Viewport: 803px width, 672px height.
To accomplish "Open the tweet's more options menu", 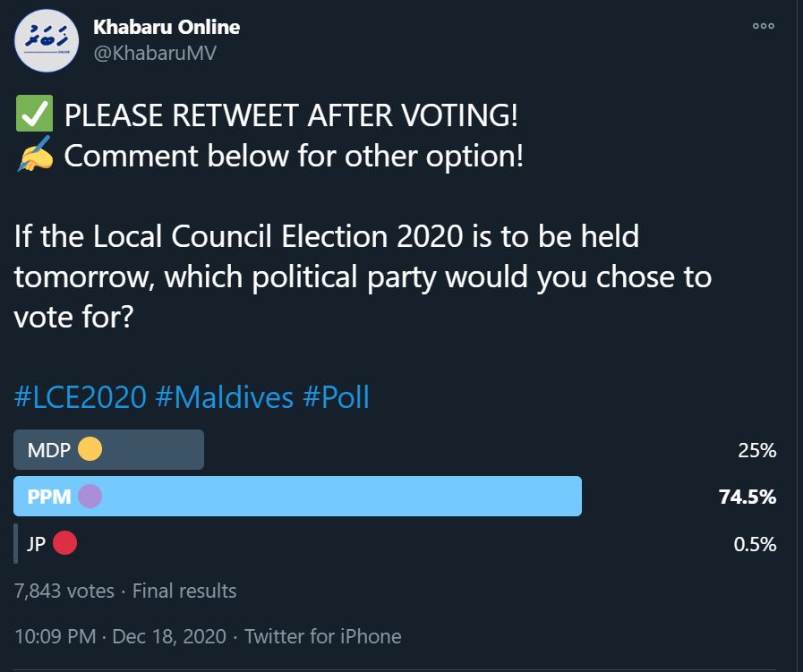I will click(763, 26).
